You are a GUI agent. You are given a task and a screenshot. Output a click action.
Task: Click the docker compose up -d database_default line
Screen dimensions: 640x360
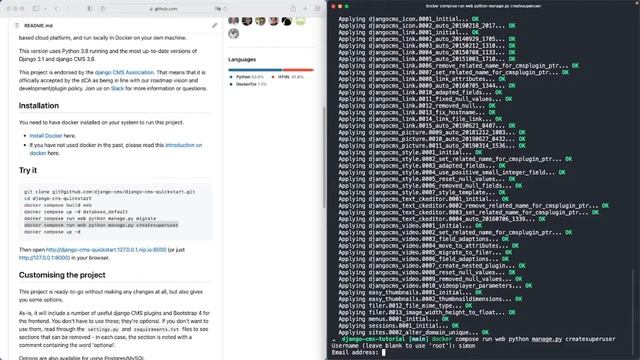[76, 211]
